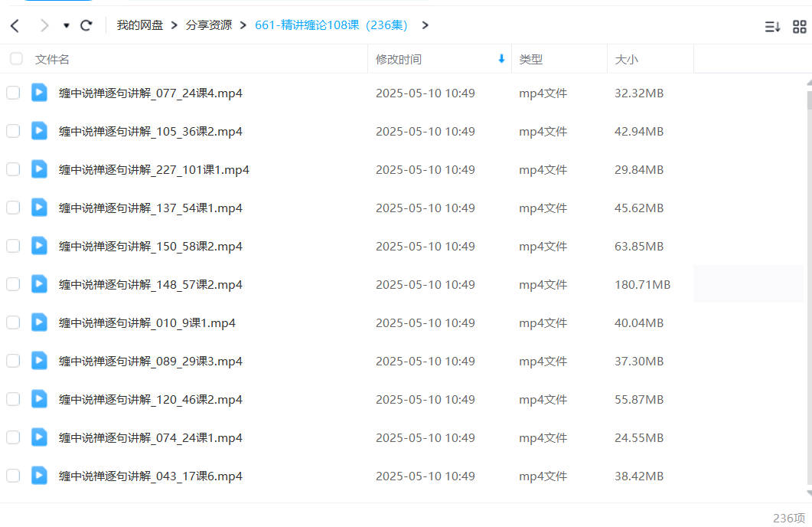Check the box for 120_46课2.mp4
Image resolution: width=812 pixels, height=527 pixels.
(13, 400)
